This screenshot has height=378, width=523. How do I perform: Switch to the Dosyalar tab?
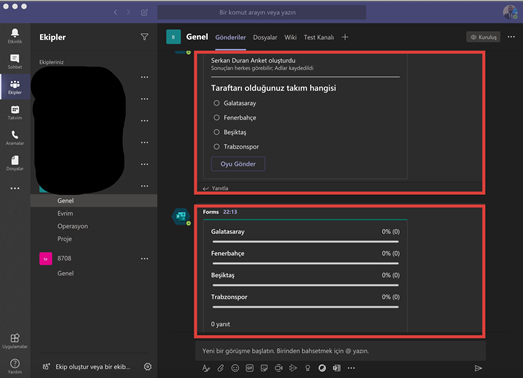(265, 37)
